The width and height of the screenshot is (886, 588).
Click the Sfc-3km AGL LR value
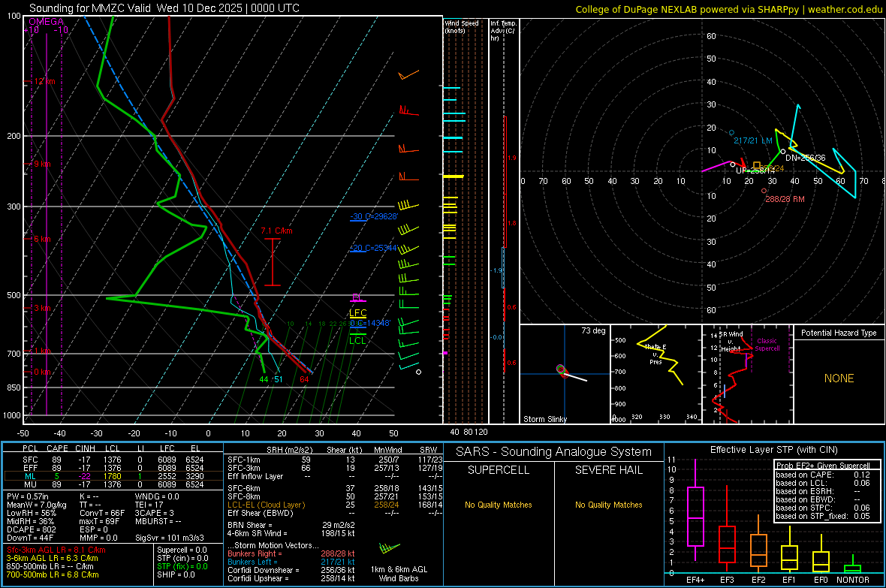56,550
